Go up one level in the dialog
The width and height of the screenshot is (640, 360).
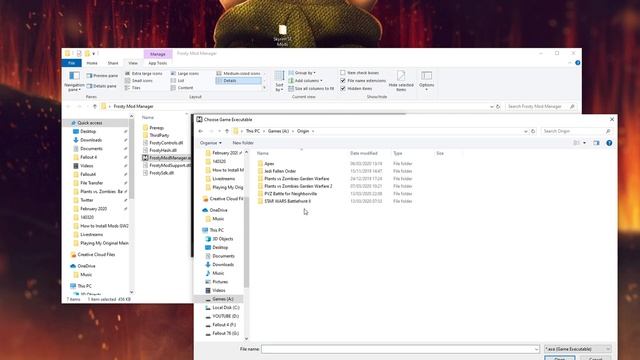[227, 131]
